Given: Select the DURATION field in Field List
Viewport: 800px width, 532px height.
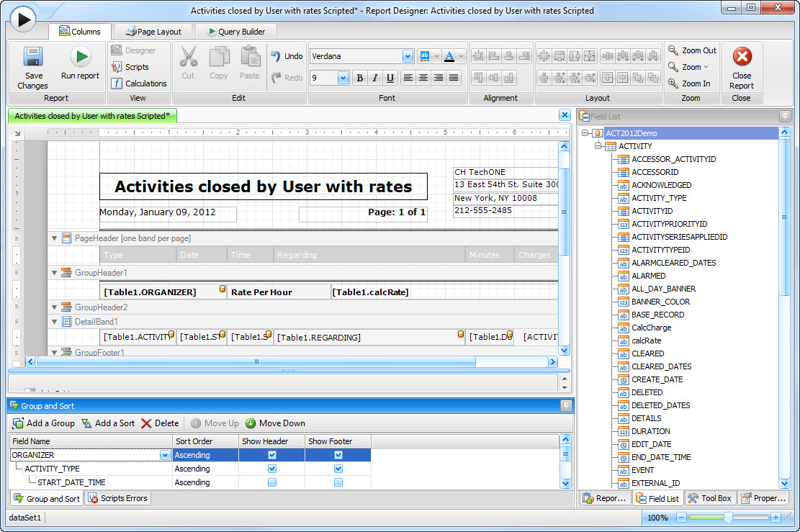Looking at the screenshot, I should (x=651, y=431).
